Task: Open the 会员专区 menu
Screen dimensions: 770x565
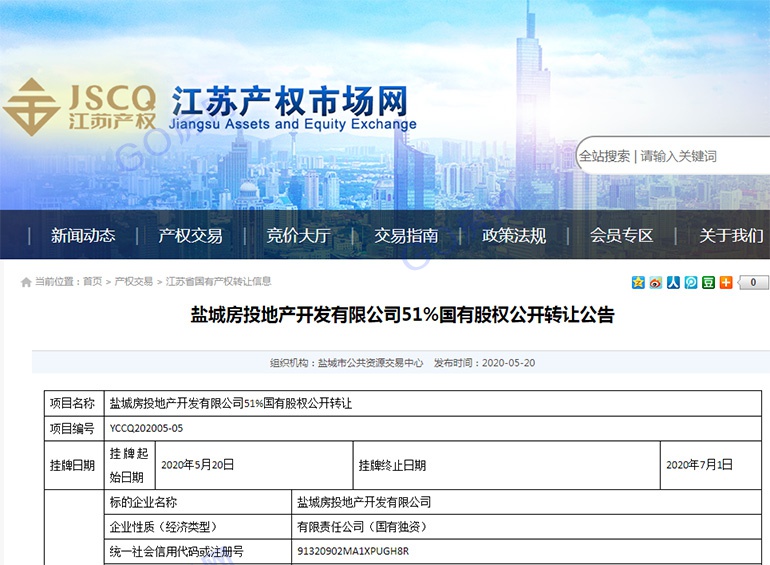Action: [x=622, y=236]
